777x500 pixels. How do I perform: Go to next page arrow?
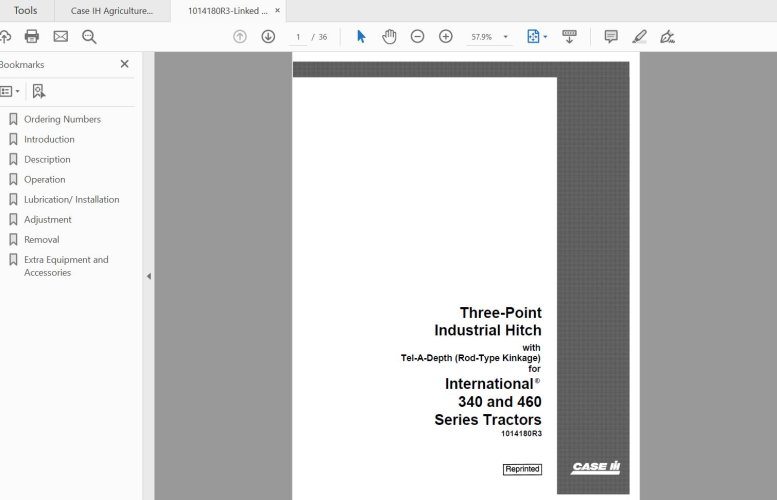click(x=268, y=37)
